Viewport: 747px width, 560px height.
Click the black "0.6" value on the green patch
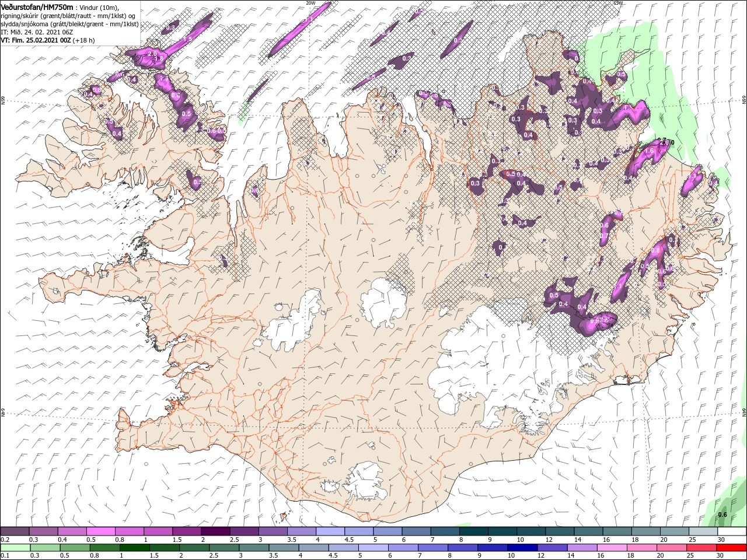tap(722, 514)
